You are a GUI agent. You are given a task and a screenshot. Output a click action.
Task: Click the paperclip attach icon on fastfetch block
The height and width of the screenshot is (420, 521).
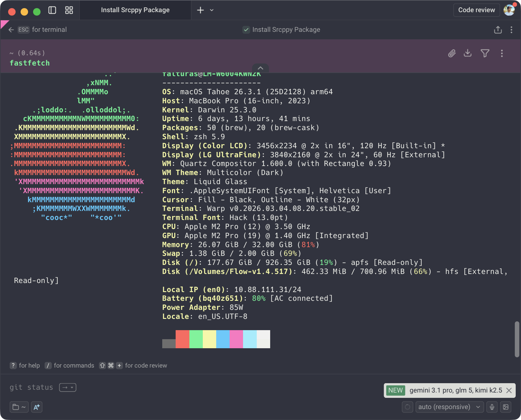click(452, 53)
